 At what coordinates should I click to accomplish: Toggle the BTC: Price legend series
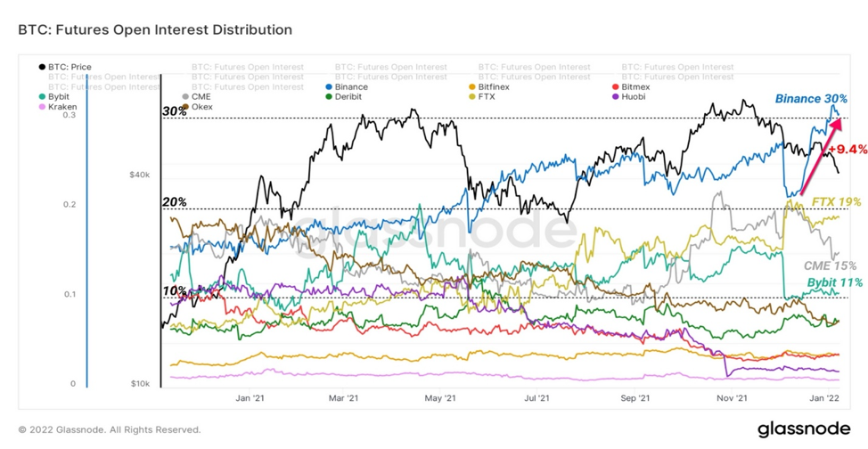pyautogui.click(x=65, y=67)
